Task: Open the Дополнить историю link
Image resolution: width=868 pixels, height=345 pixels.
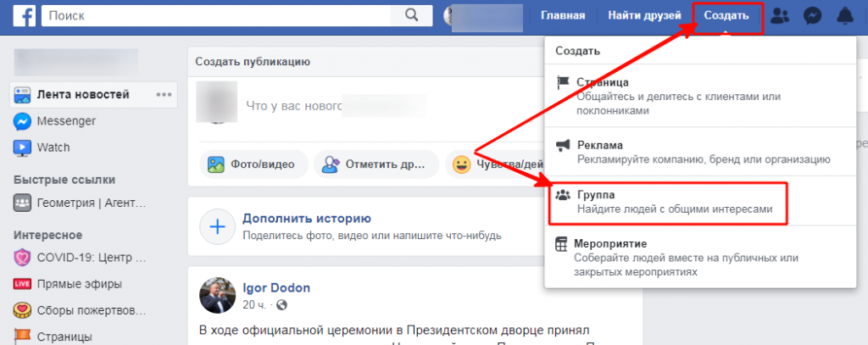Action: 307,218
